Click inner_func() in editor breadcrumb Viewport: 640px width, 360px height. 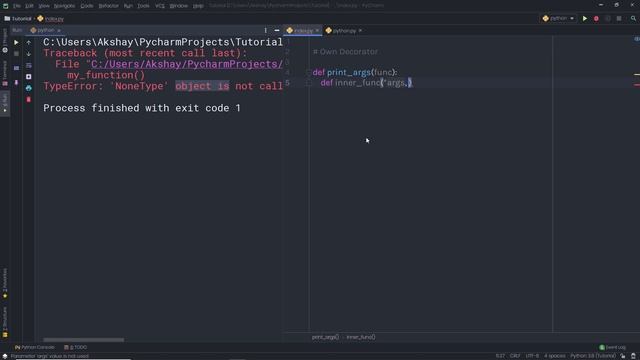point(361,337)
